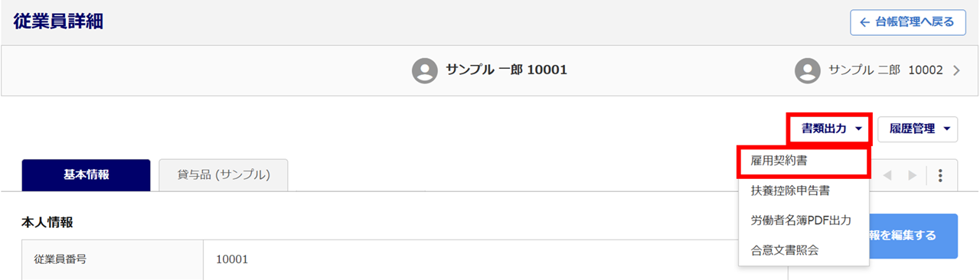The width and height of the screenshot is (980, 280).
Task: Click the tab scroll right arrow
Action: click(912, 175)
